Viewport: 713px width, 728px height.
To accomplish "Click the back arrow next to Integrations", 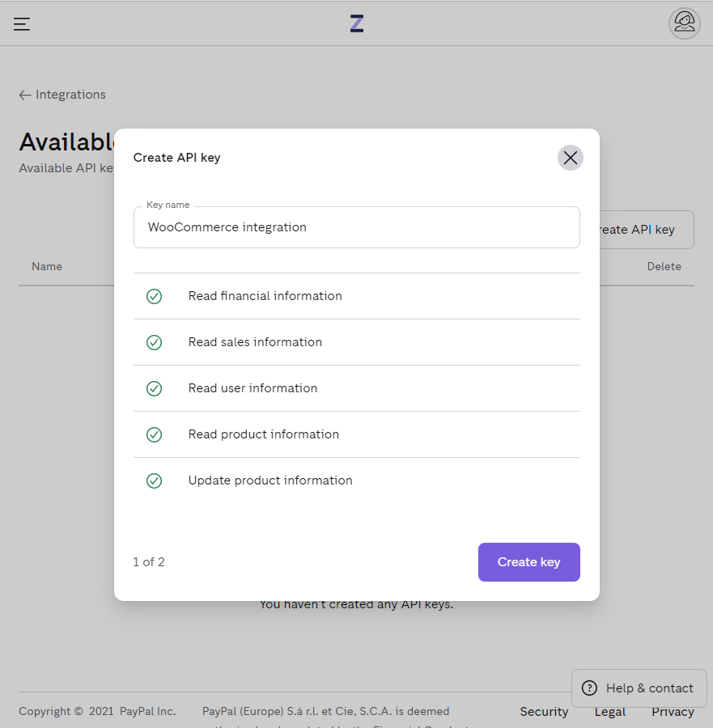I will [x=25, y=95].
